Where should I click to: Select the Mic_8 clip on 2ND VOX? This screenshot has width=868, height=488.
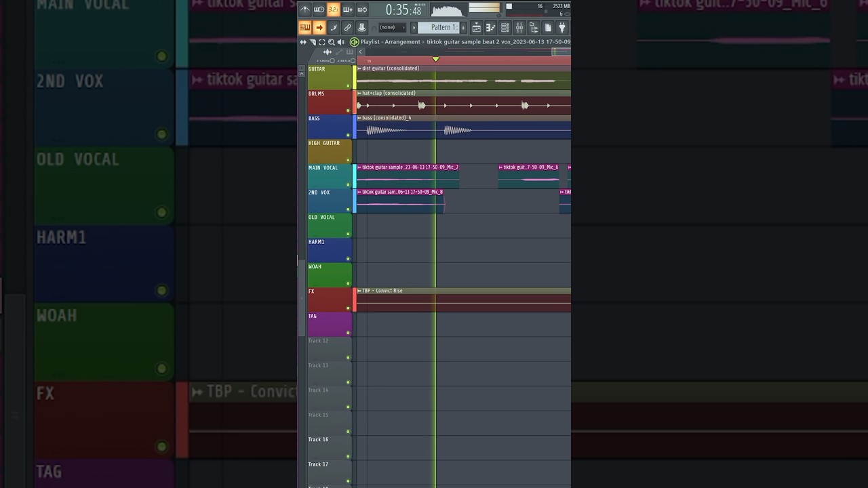tap(400, 201)
